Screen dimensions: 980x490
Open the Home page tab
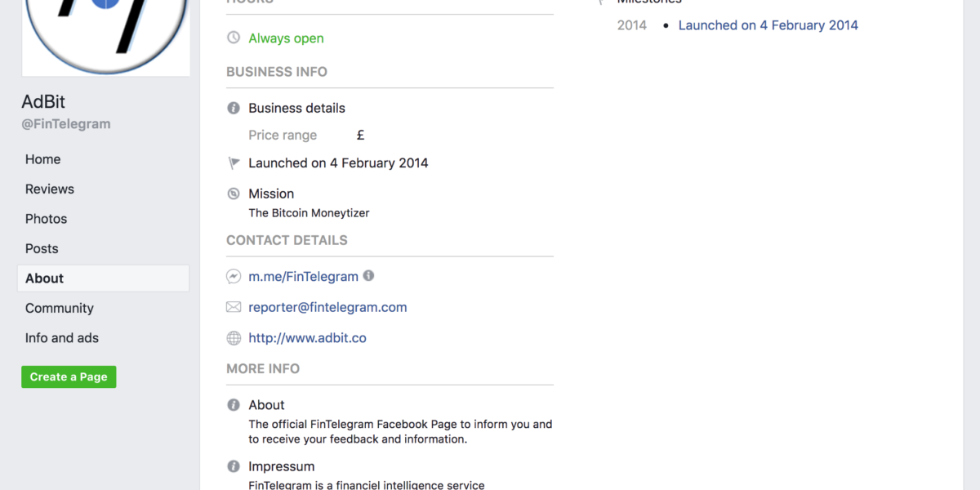[43, 159]
